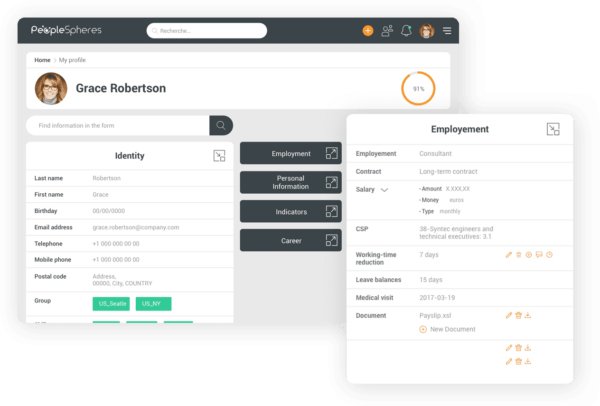The image size is (600, 406).
Task: Click First name value Grace
Action: 100,195
